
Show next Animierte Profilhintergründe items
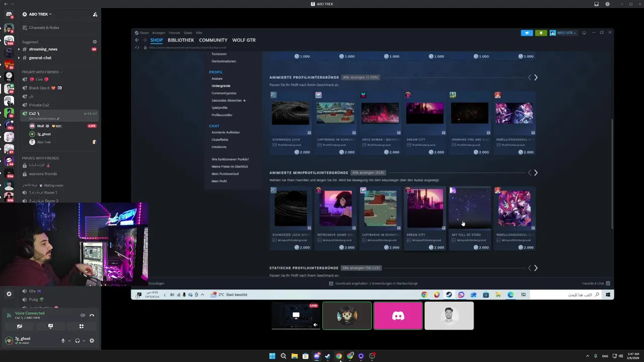tap(535, 77)
